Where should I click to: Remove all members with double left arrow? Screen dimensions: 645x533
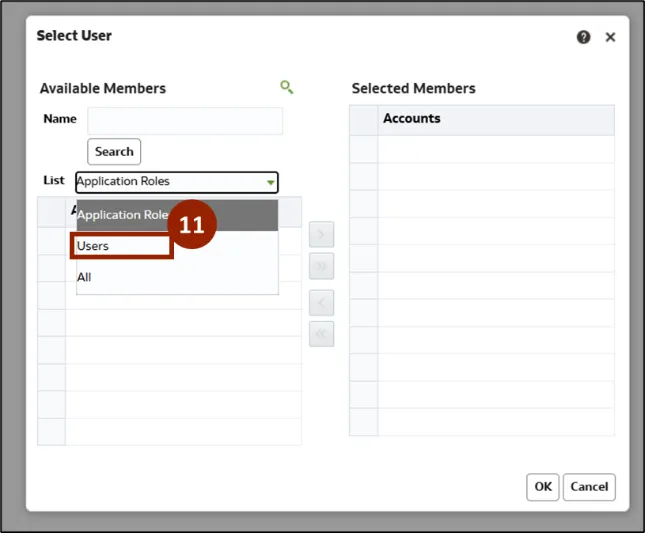click(x=322, y=334)
